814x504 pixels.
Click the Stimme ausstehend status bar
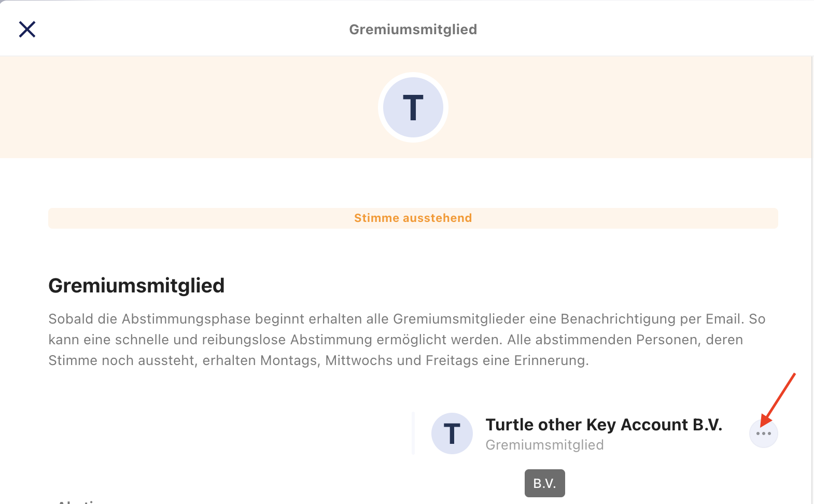coord(413,218)
